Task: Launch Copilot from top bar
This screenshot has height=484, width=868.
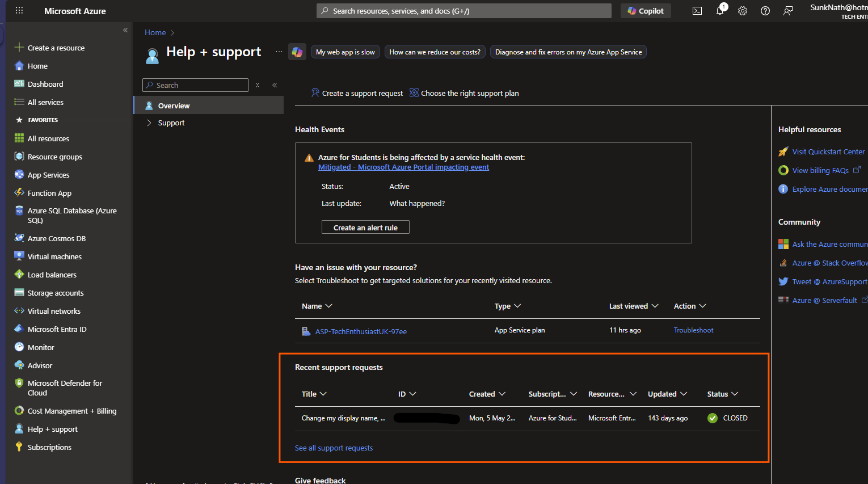Action: point(646,11)
